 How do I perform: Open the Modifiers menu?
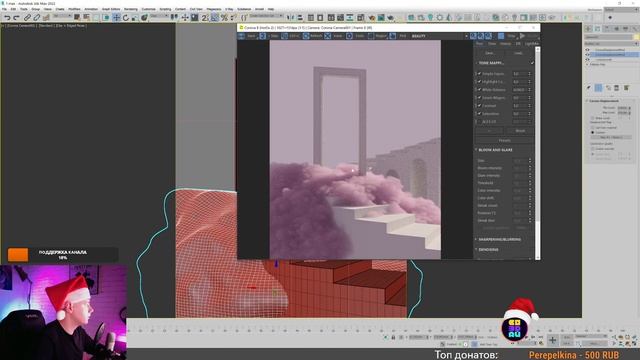74,9
